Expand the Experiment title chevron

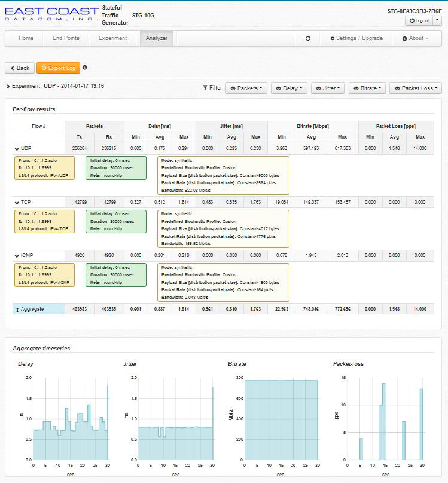click(x=8, y=87)
